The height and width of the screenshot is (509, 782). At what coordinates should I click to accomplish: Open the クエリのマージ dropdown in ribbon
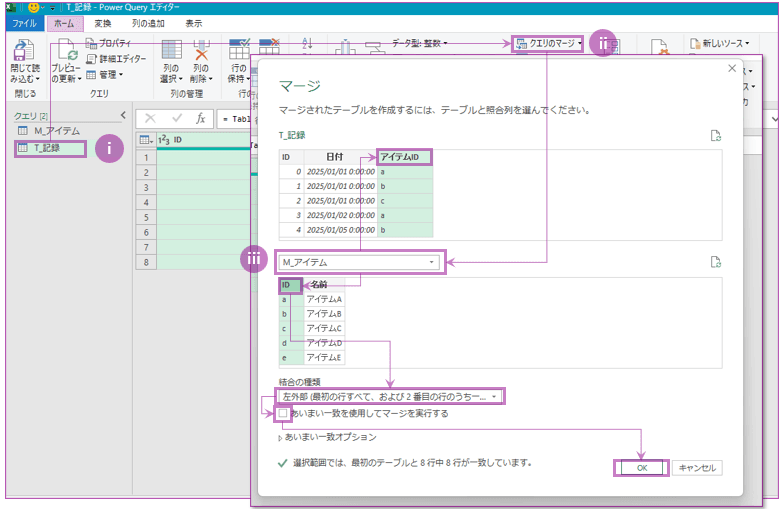click(548, 43)
